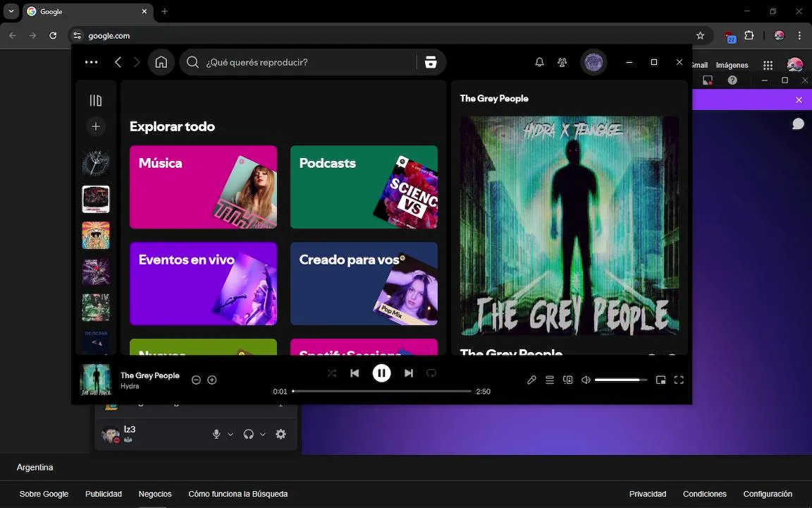Open Chrome three-dot menu

[x=799, y=36]
